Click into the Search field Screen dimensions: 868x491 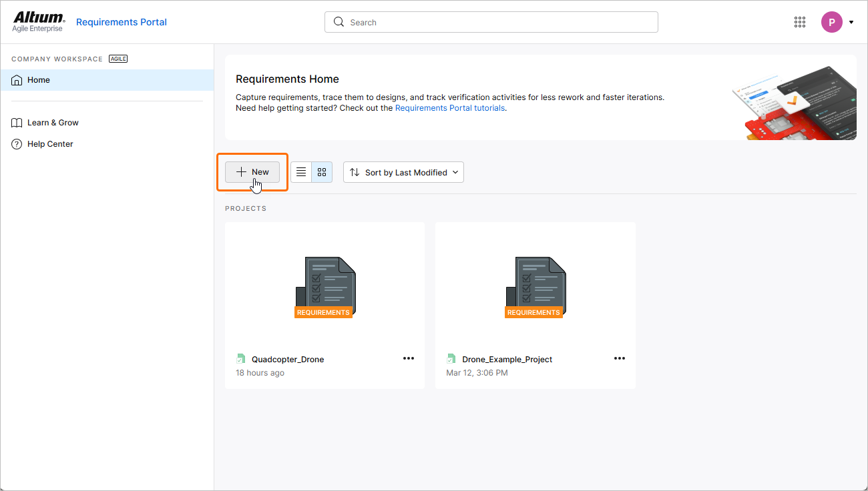(x=491, y=22)
